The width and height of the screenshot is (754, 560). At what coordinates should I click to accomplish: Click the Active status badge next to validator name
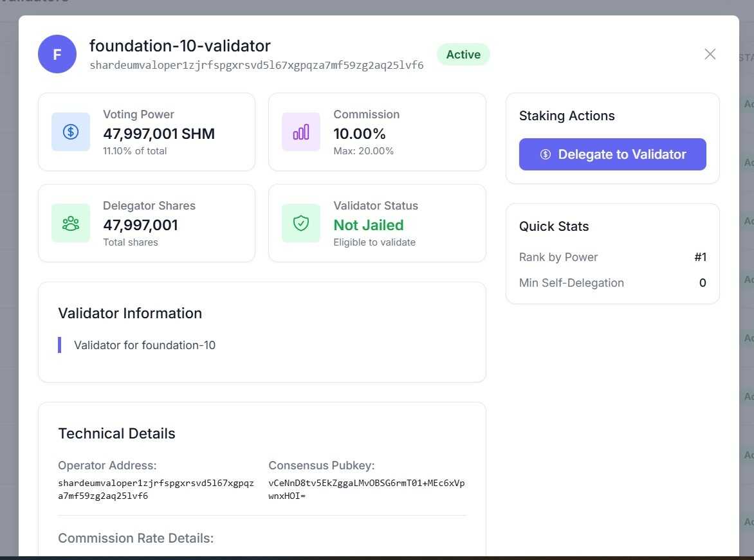(x=463, y=54)
